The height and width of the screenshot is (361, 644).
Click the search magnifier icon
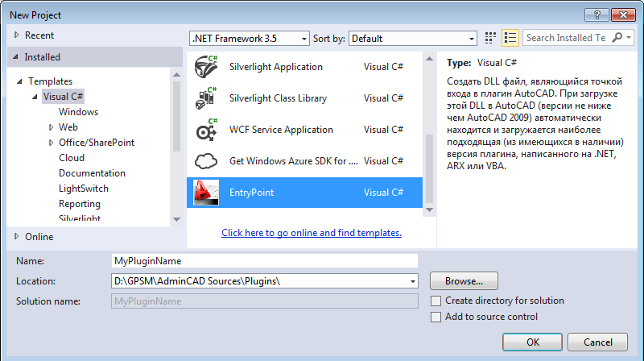pos(617,38)
